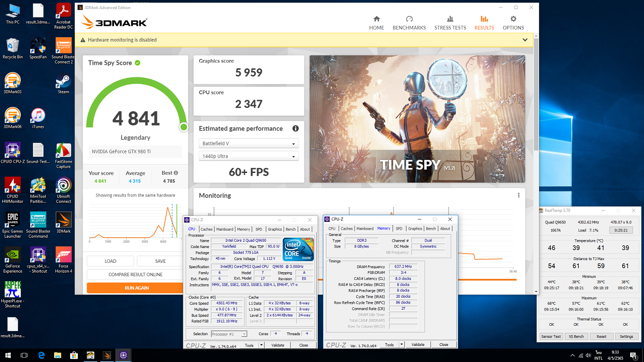Open the HyperPI.exe shortcut on desktop
The image size is (644, 362).
point(13,295)
